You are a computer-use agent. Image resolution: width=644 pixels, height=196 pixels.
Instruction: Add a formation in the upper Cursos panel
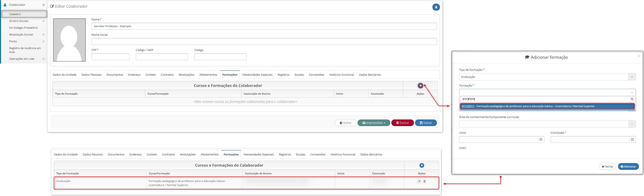420,86
